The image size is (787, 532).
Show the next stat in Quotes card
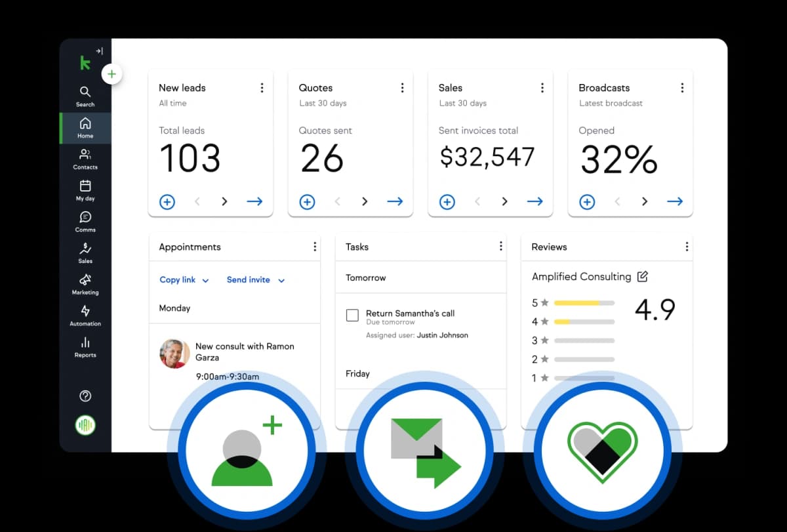pyautogui.click(x=365, y=202)
